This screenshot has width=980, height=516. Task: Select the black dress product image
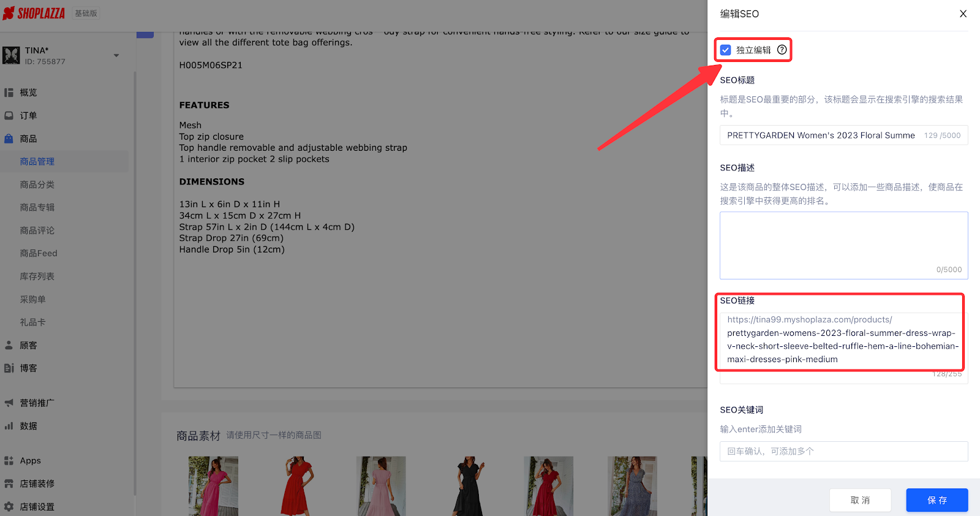pyautogui.click(x=469, y=486)
